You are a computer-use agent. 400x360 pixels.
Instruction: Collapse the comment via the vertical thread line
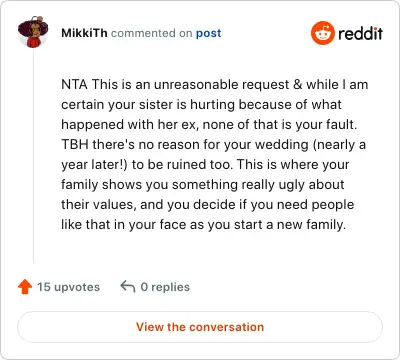[33, 156]
